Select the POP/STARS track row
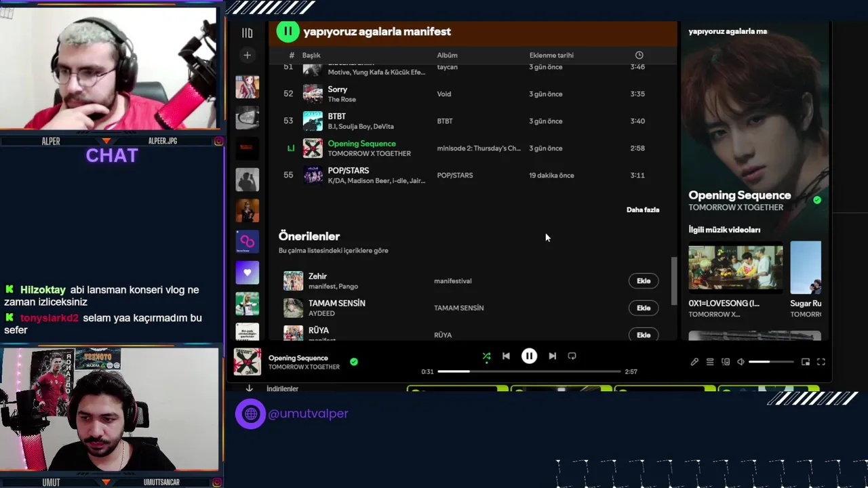The height and width of the screenshot is (488, 868). tap(473, 175)
